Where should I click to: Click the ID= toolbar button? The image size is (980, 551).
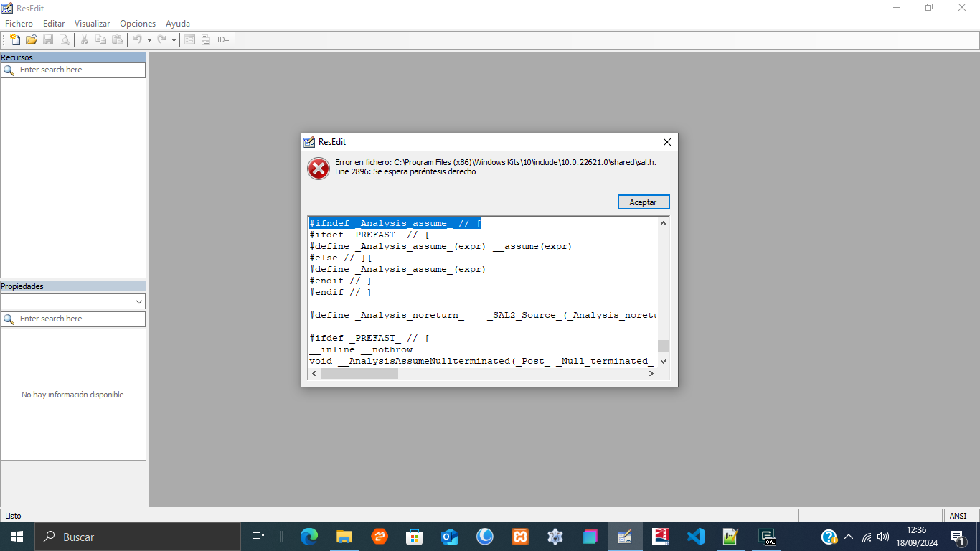pos(223,40)
